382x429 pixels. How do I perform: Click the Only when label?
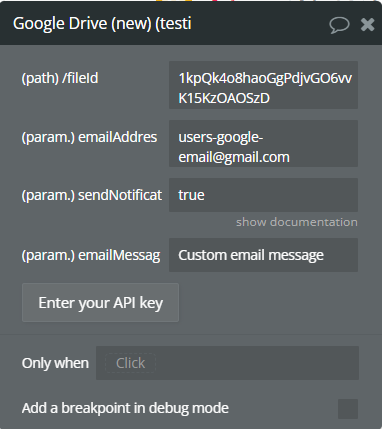click(x=55, y=363)
